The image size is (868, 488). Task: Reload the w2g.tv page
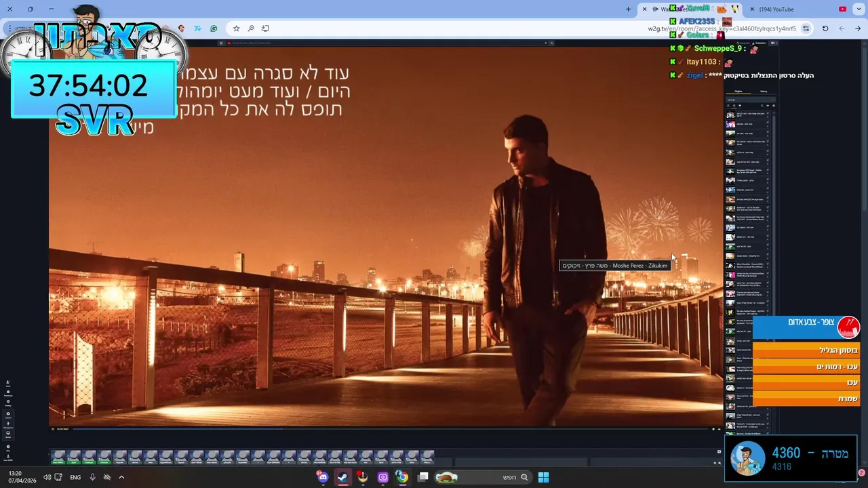coord(825,28)
